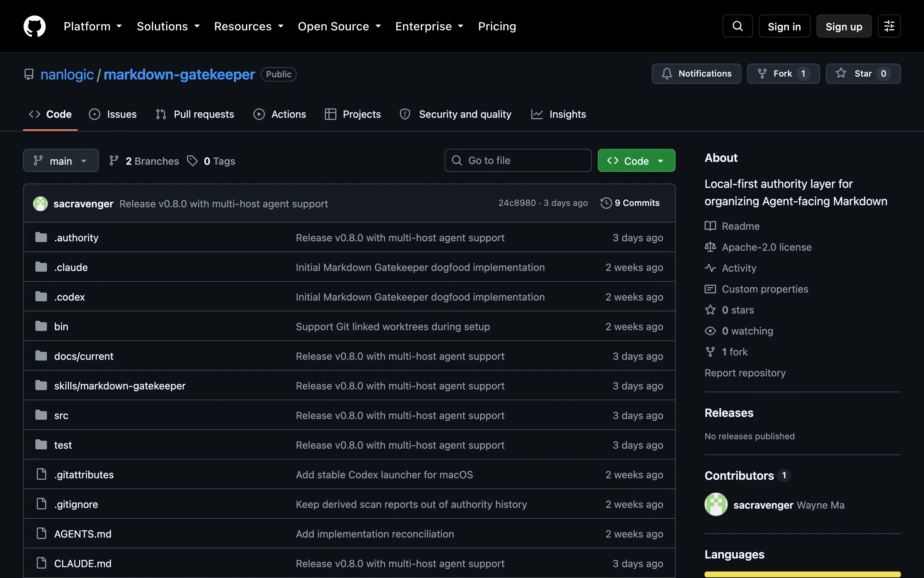Expand the Open Source menu
924x578 pixels.
(x=339, y=26)
